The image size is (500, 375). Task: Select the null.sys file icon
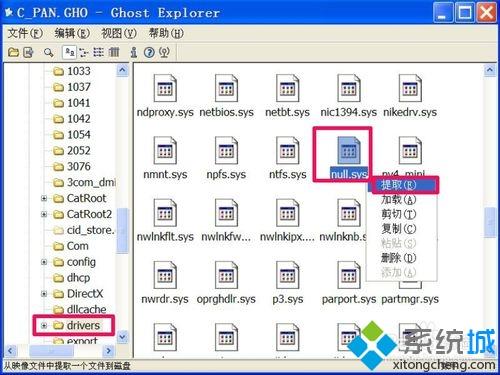(349, 150)
